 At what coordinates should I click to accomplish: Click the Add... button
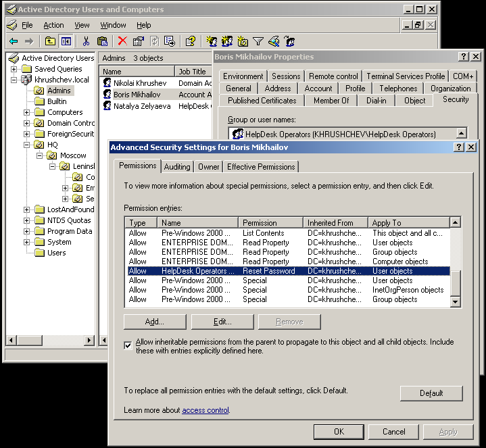(x=155, y=322)
